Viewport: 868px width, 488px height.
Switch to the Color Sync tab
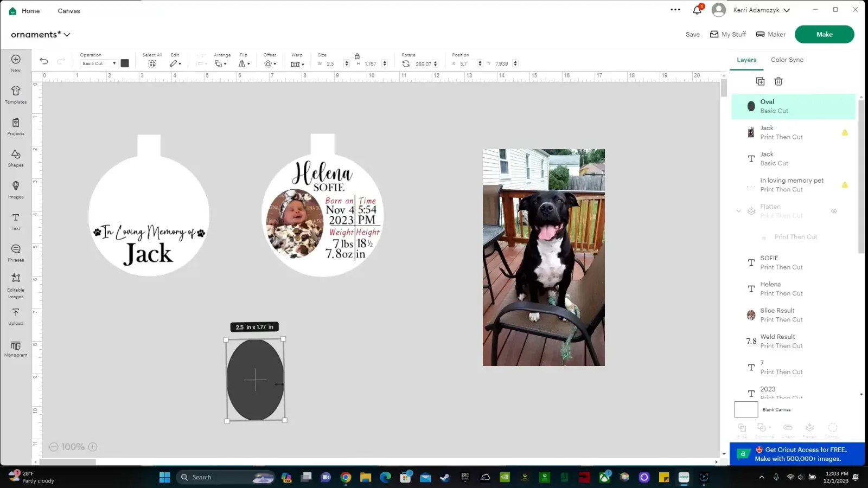coord(787,60)
